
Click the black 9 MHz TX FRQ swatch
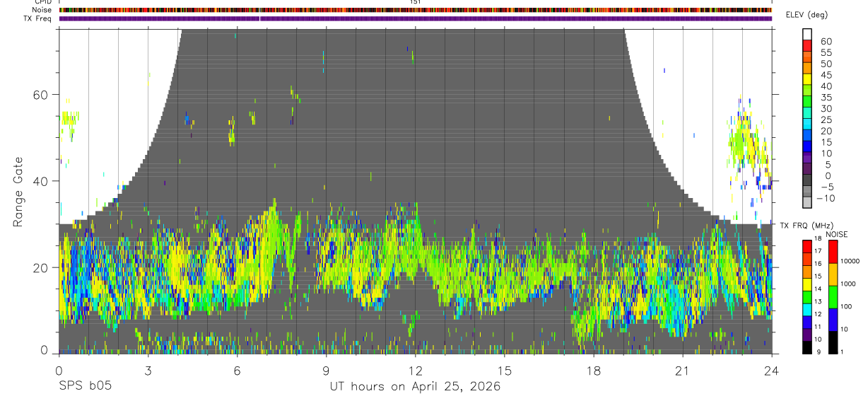point(807,347)
